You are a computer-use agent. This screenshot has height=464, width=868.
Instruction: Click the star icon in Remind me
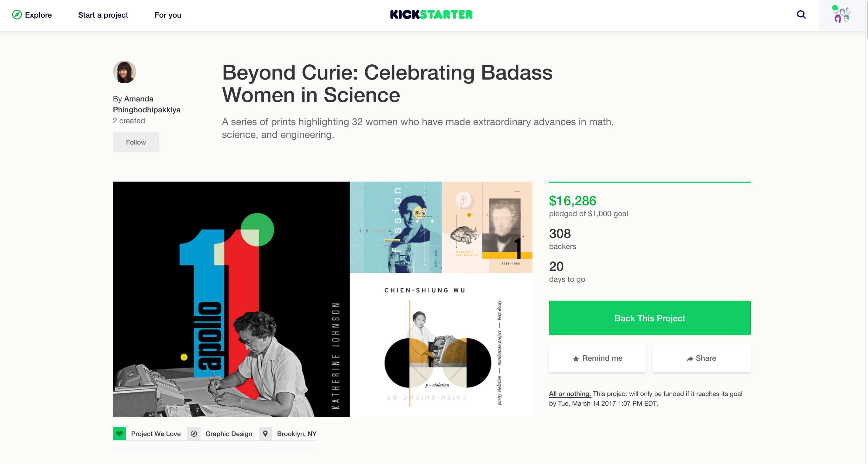[576, 359]
